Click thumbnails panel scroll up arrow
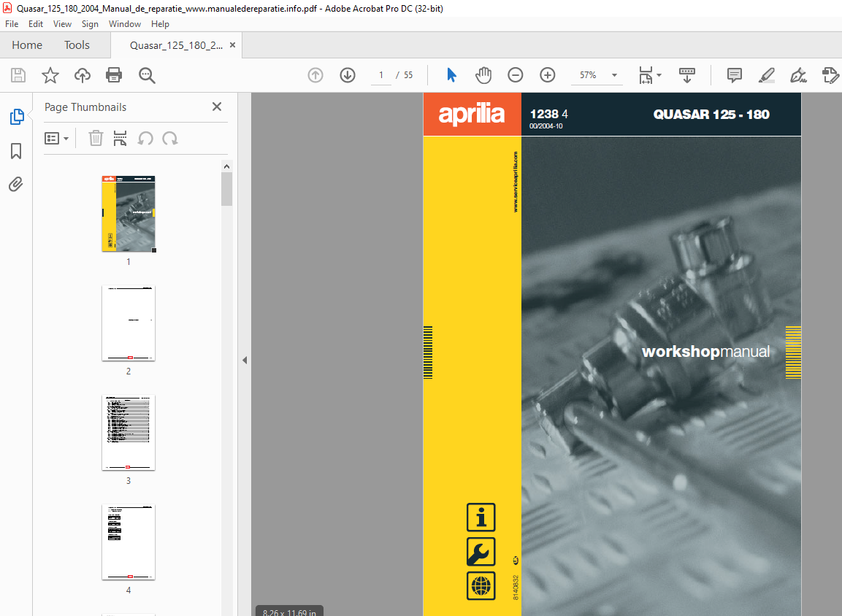The height and width of the screenshot is (616, 842). tap(226, 166)
